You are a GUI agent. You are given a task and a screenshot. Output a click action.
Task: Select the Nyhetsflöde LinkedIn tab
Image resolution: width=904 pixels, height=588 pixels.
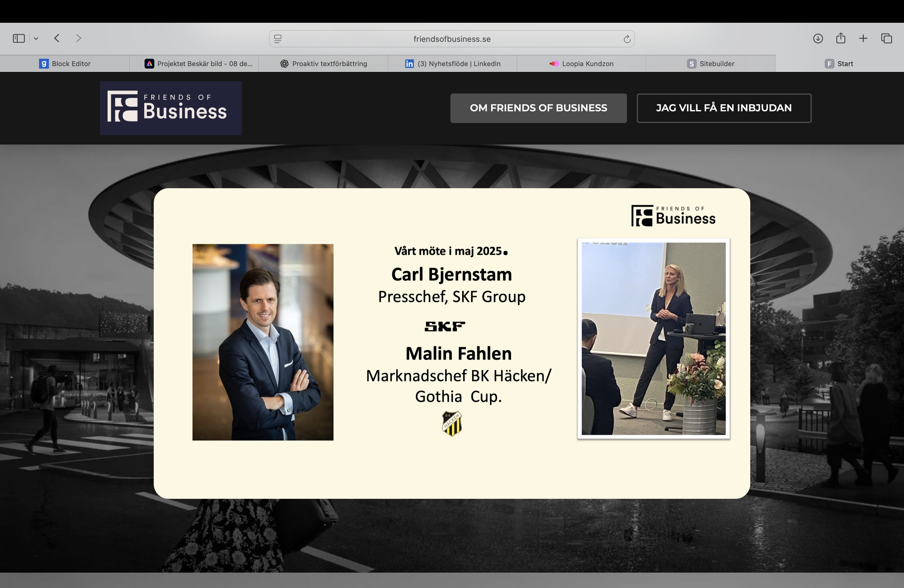tap(452, 63)
